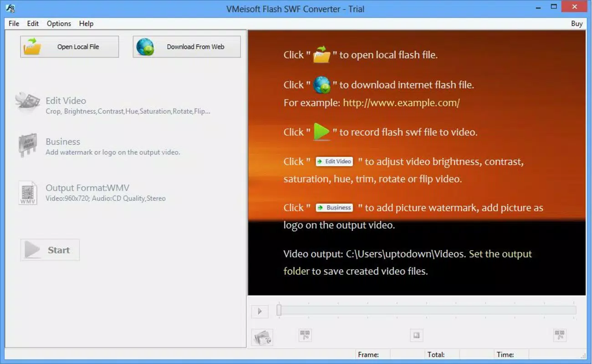The height and width of the screenshot is (364, 592).
Task: Click 'Add watermark or logo on the output video' text
Action: [113, 152]
